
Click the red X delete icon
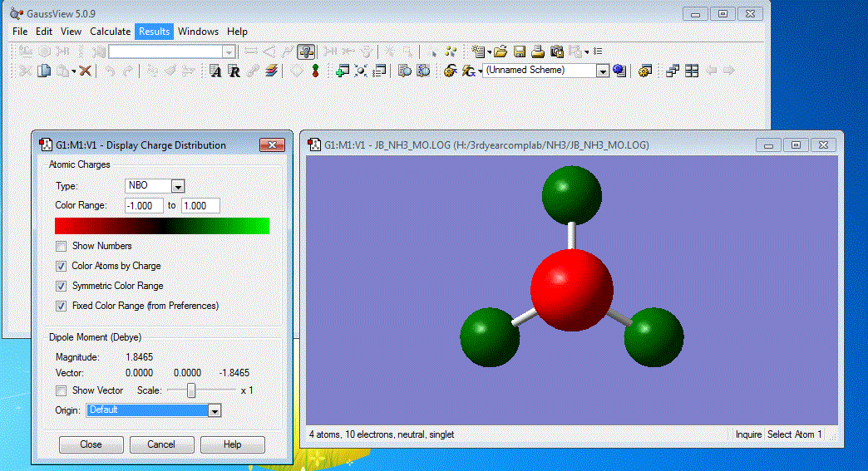85,71
